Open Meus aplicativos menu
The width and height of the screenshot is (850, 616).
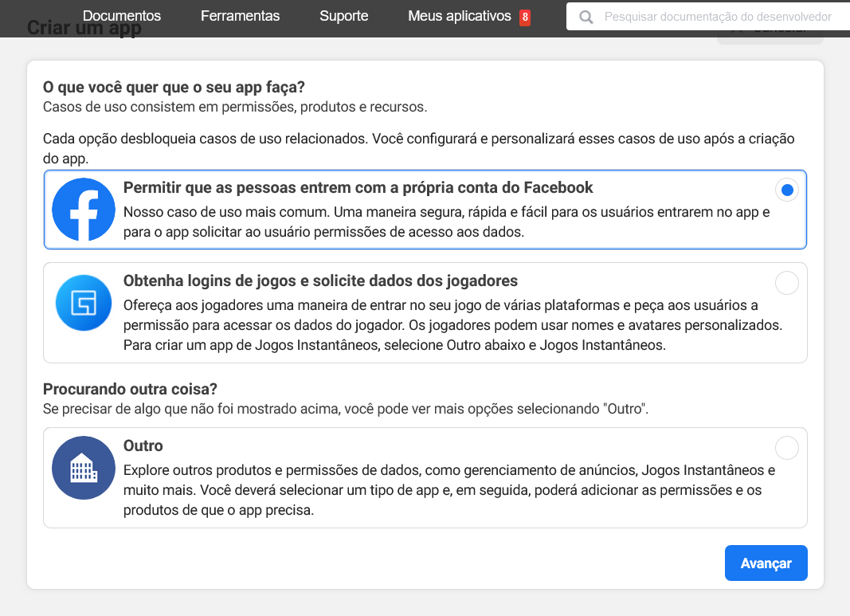(x=460, y=16)
